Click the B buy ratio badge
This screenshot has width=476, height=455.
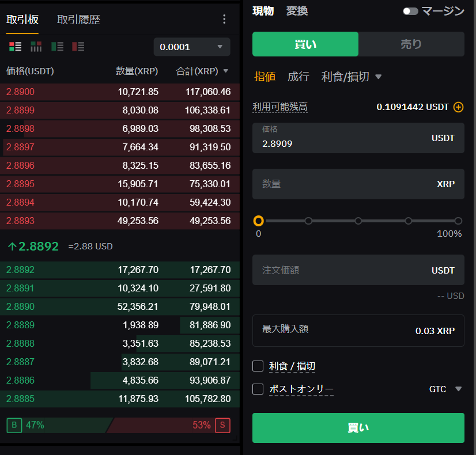click(14, 425)
